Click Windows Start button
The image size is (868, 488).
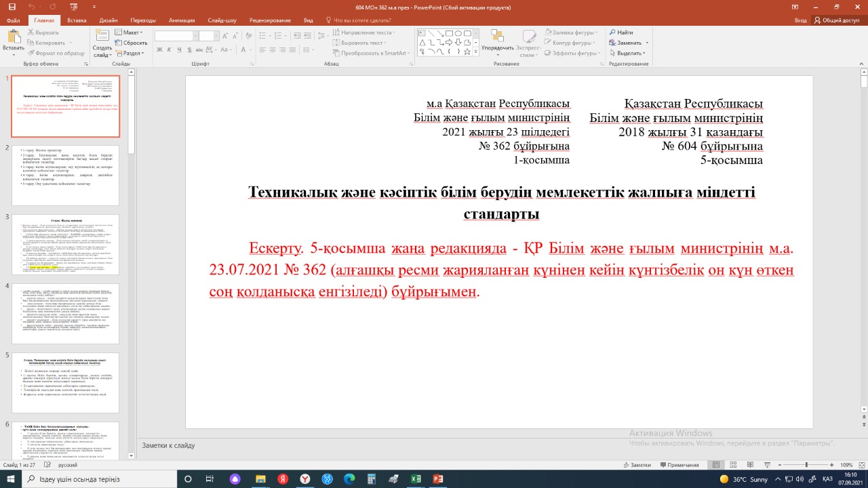(x=9, y=479)
